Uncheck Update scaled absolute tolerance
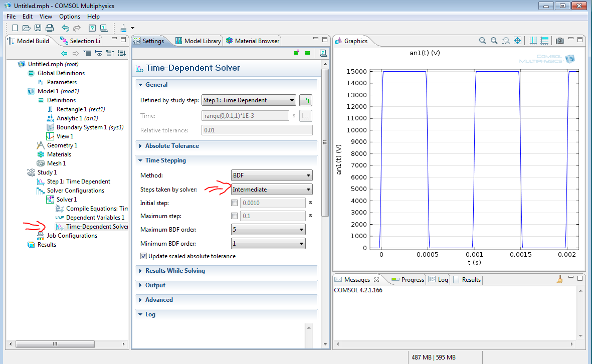 (x=143, y=256)
